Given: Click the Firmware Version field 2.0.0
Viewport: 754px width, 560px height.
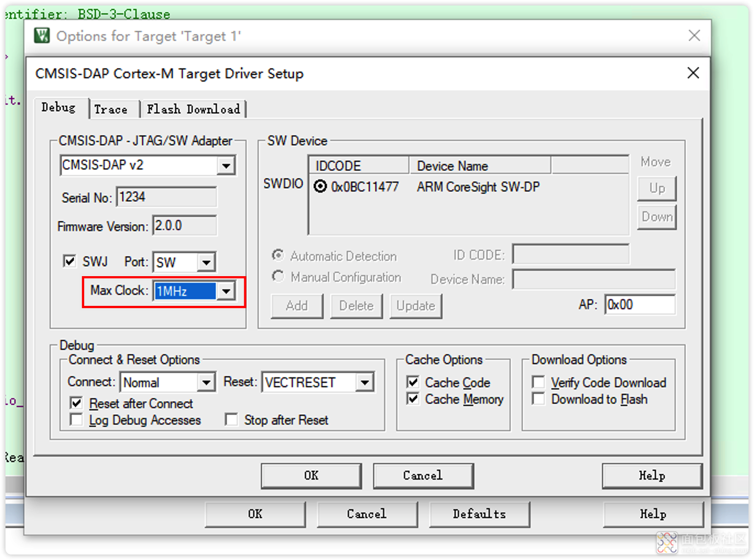Looking at the screenshot, I should coord(184,226).
